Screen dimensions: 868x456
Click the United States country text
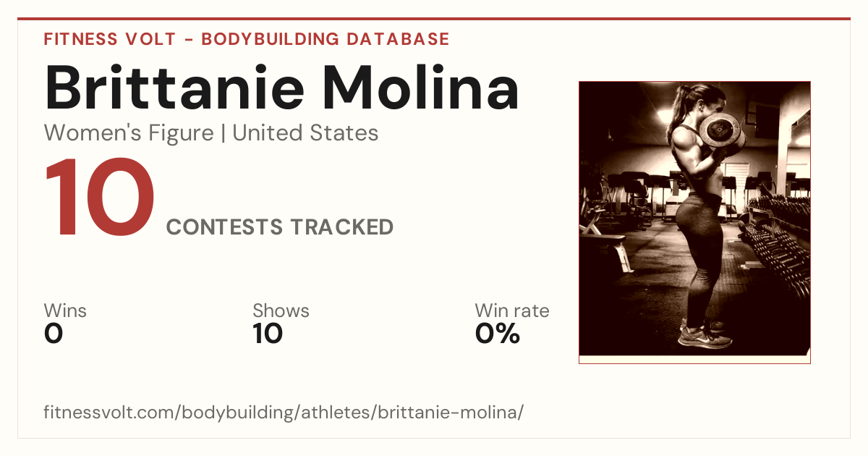click(305, 133)
